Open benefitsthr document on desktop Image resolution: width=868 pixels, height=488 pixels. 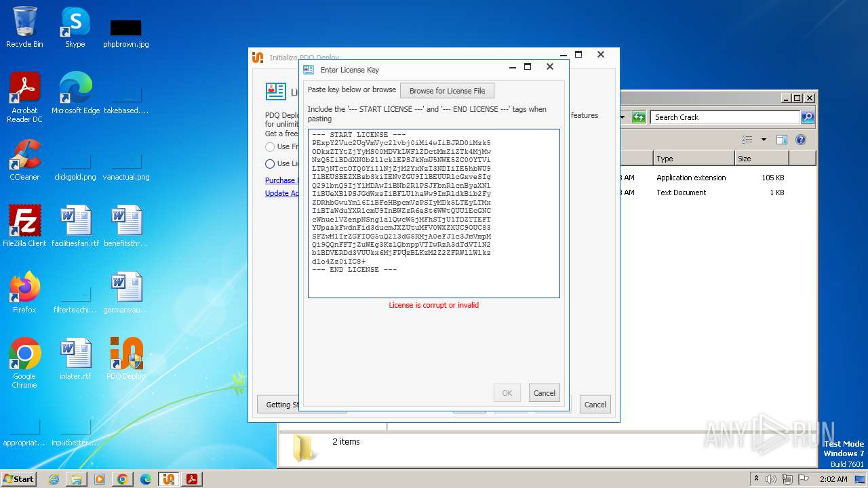click(126, 226)
